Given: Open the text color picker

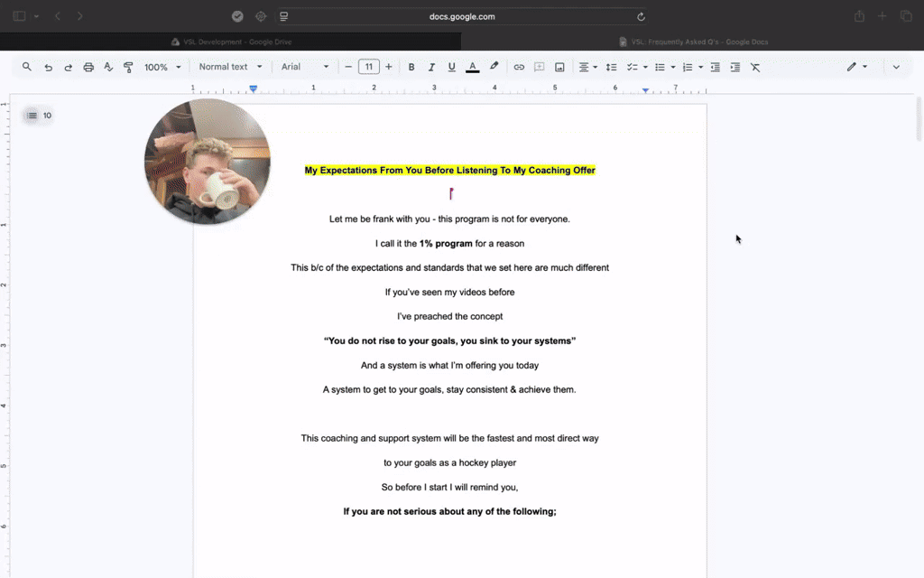Looking at the screenshot, I should pos(473,67).
